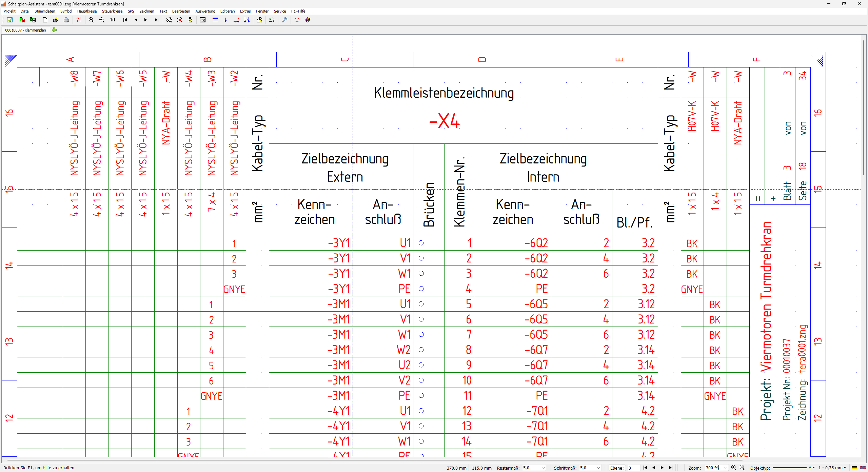Screen dimensions: 868x472
Task: Click the Ebene number input field
Action: [x=633, y=468]
